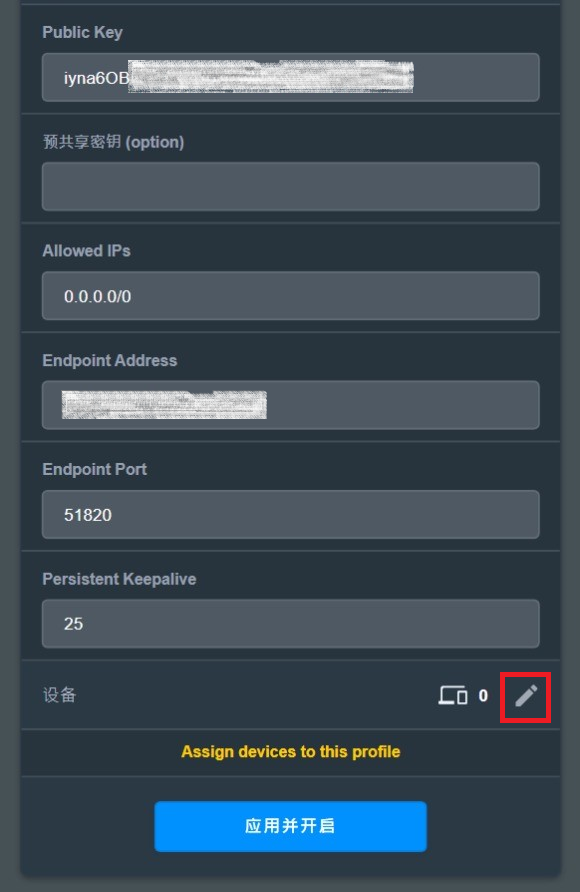Viewport: 580px width, 892px height.
Task: Click the pencil edit icon for devices
Action: pos(526,696)
